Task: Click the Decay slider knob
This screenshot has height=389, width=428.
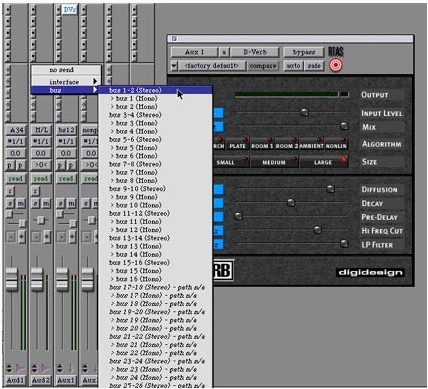Action: point(291,202)
